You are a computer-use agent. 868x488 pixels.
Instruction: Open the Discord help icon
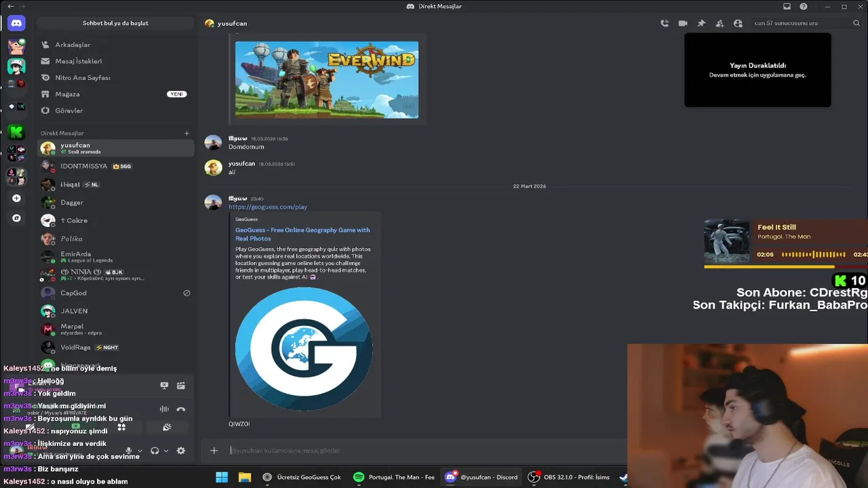click(x=804, y=6)
